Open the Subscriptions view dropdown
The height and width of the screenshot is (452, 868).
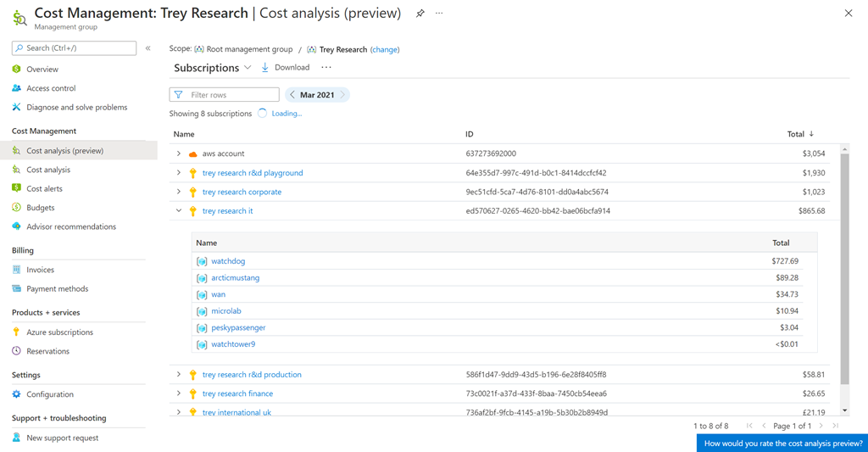(x=213, y=68)
